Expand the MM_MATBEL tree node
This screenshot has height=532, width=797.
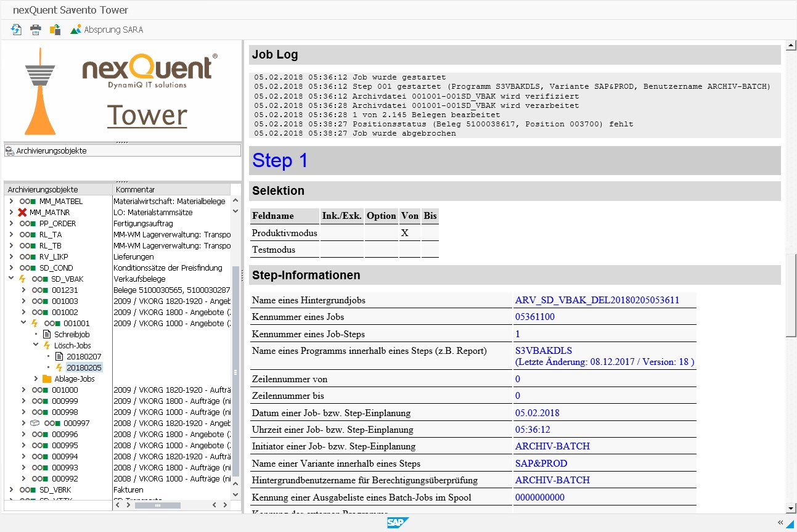pyautogui.click(x=11, y=201)
